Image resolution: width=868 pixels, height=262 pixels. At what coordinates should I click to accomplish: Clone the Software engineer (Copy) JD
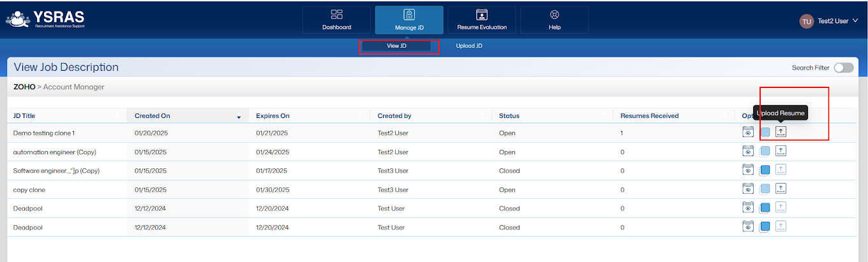pos(765,170)
